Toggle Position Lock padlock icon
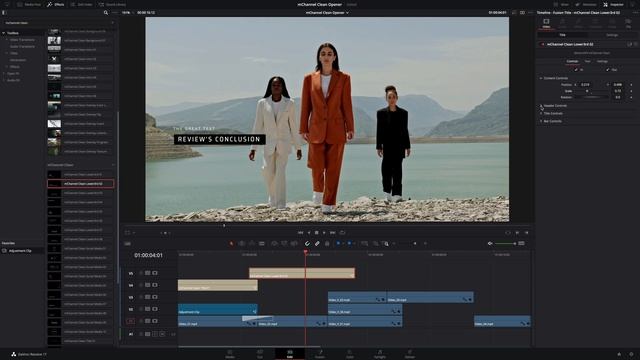Image resolution: width=640 pixels, height=360 pixels. coord(327,244)
